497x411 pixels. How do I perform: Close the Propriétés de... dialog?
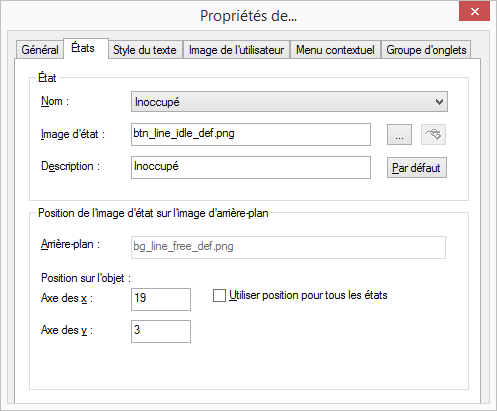(474, 12)
